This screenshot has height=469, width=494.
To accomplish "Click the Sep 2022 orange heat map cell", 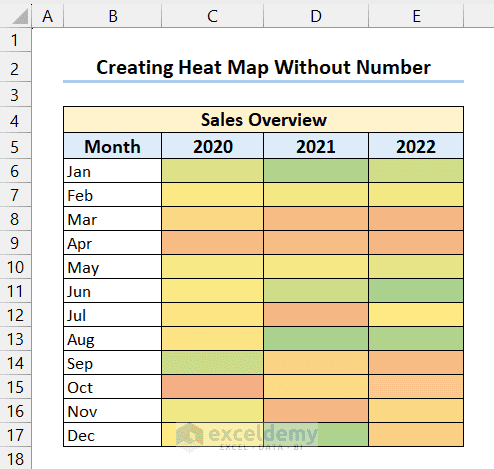I will [416, 363].
